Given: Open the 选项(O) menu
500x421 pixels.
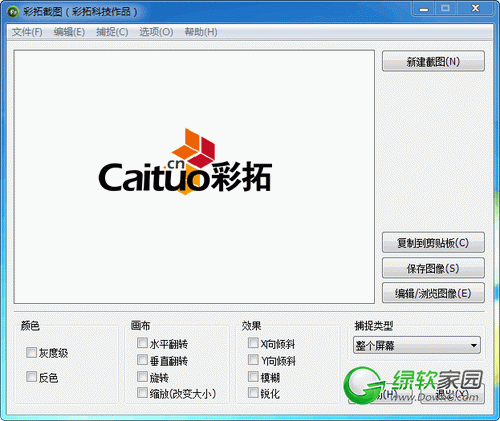Looking at the screenshot, I should (x=156, y=32).
